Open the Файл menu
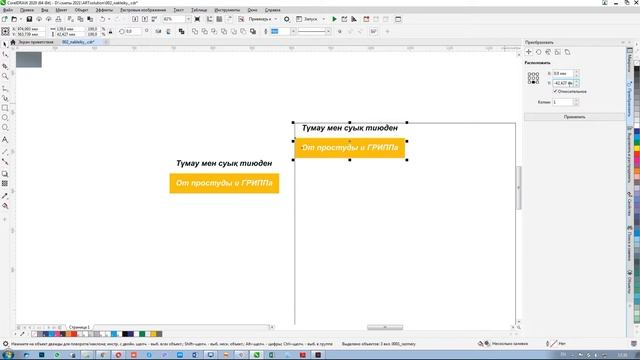640x360 pixels. [8, 10]
